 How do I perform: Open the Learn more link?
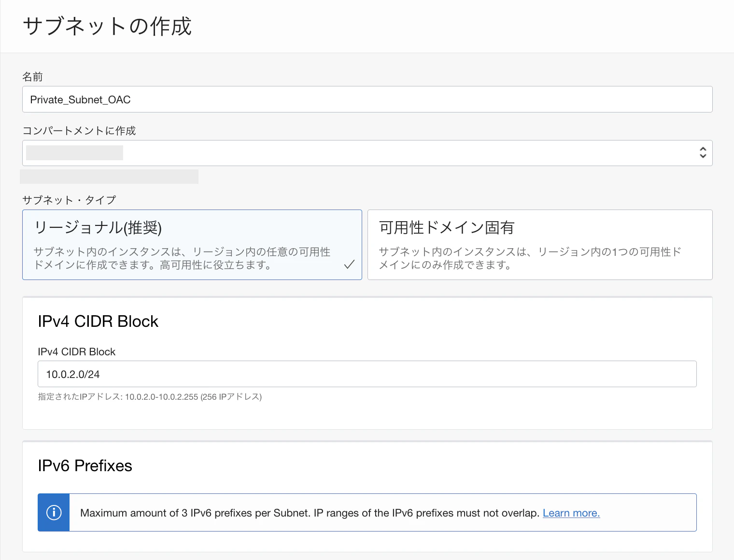tap(571, 513)
